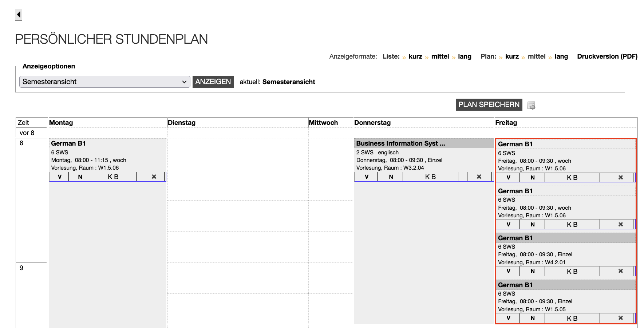Image resolution: width=644 pixels, height=328 pixels.
Task: Switch Liste format to kurz
Action: point(415,56)
